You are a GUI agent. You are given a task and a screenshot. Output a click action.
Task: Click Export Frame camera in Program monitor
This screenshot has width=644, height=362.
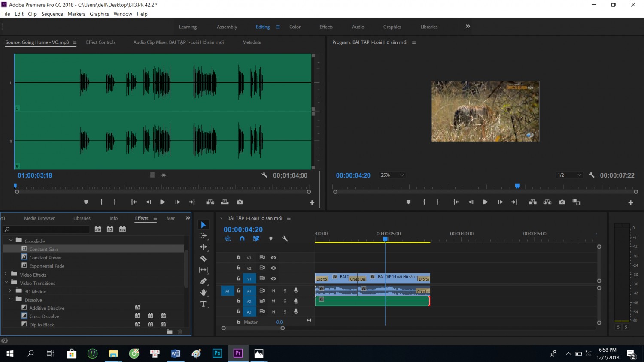[562, 202]
